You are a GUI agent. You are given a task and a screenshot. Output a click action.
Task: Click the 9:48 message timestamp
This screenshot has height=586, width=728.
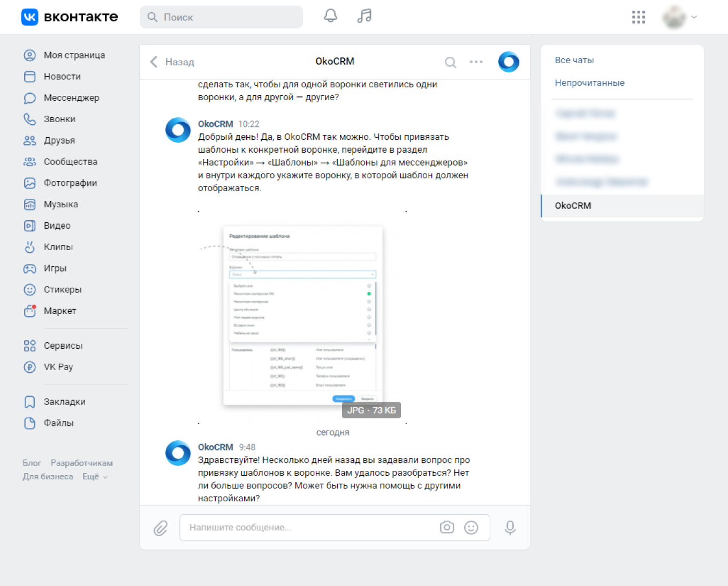coord(247,447)
